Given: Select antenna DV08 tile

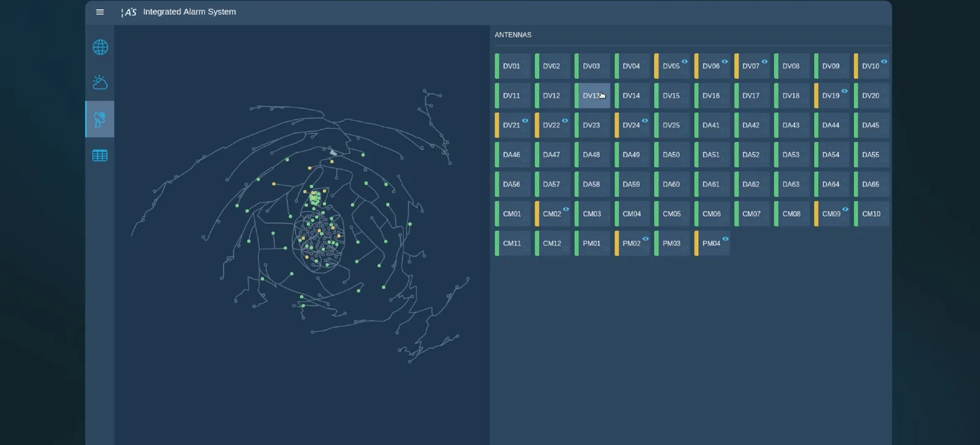Looking at the screenshot, I should [x=791, y=66].
